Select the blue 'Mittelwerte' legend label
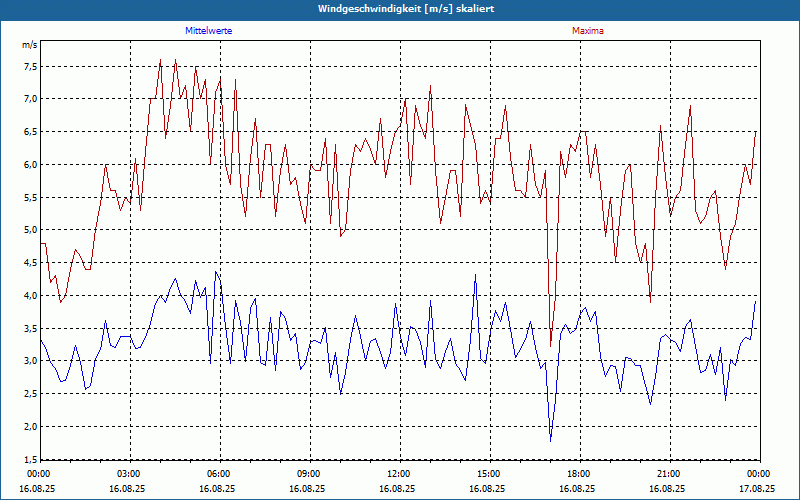The height and width of the screenshot is (500, 800). [x=209, y=31]
